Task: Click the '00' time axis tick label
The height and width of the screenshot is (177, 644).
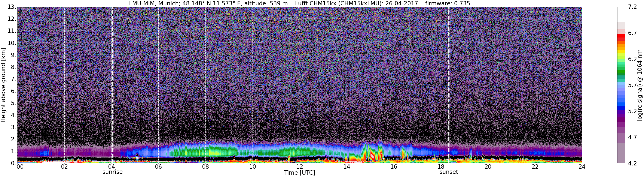Action: [20, 167]
